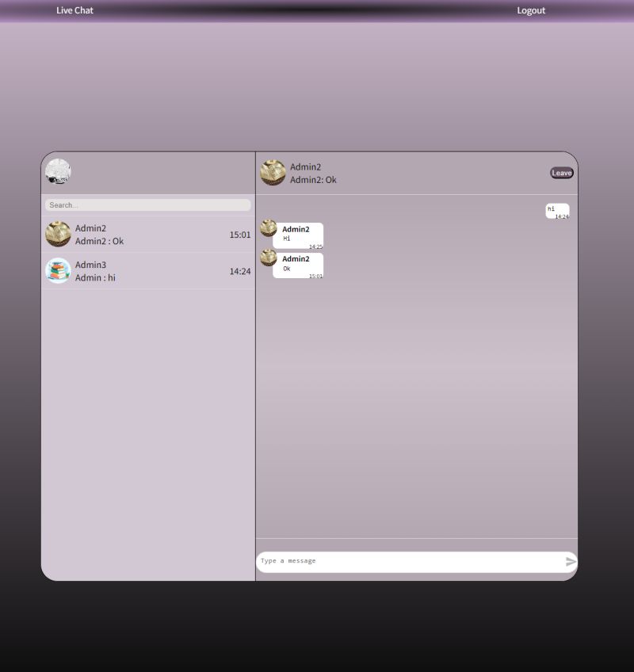Click your profile avatar in the sidebar header
This screenshot has width=634, height=672.
58,171
